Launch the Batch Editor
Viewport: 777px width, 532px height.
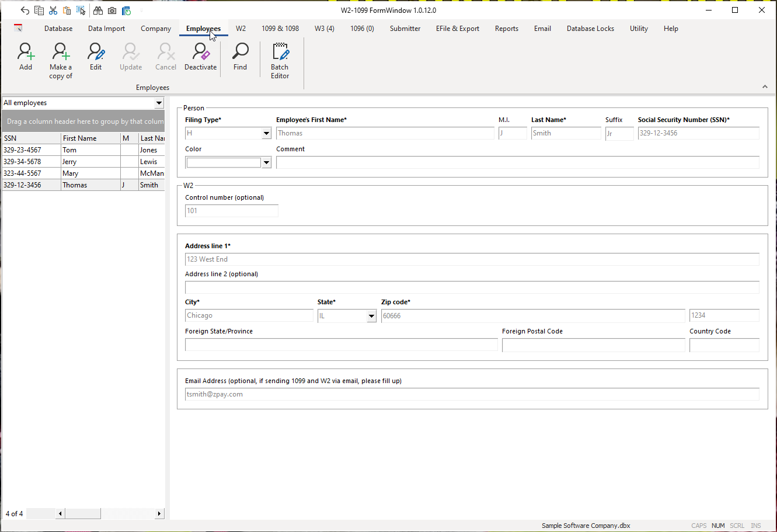tap(280, 60)
